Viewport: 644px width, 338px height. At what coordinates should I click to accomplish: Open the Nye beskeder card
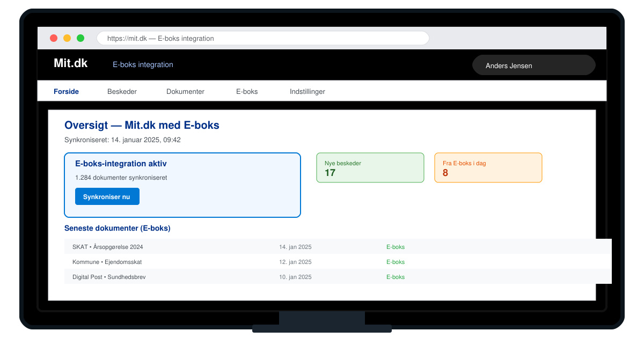[370, 167]
